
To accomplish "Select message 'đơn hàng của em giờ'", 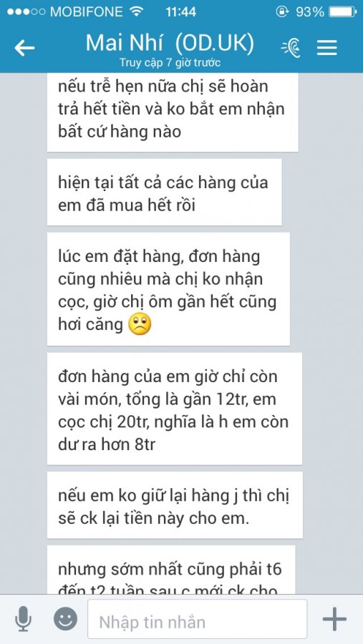I will click(x=175, y=409).
